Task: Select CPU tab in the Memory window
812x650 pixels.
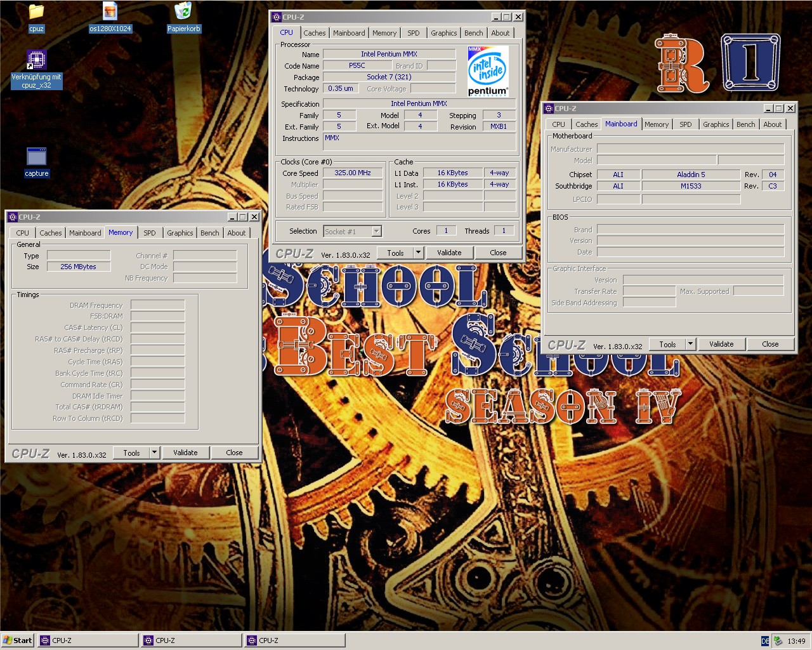Action: (23, 233)
